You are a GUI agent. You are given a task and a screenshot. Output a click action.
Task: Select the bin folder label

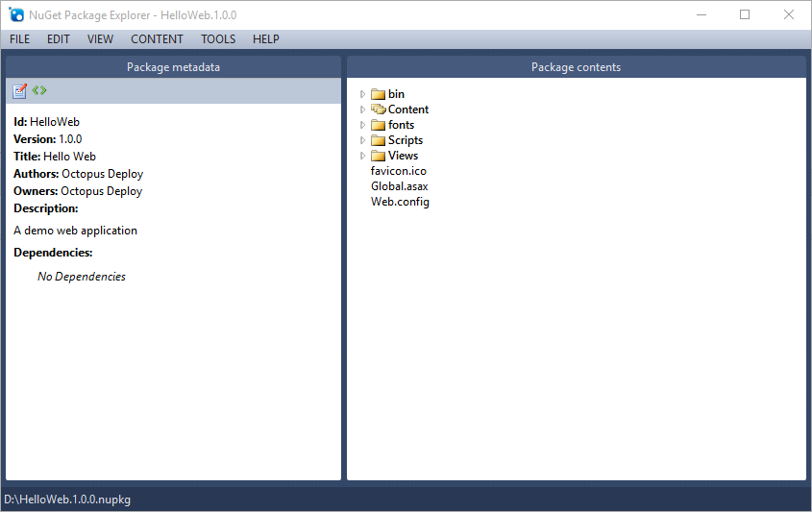pos(396,94)
